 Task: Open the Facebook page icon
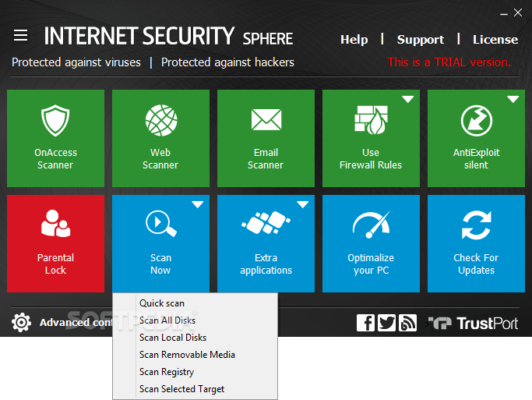point(365,323)
